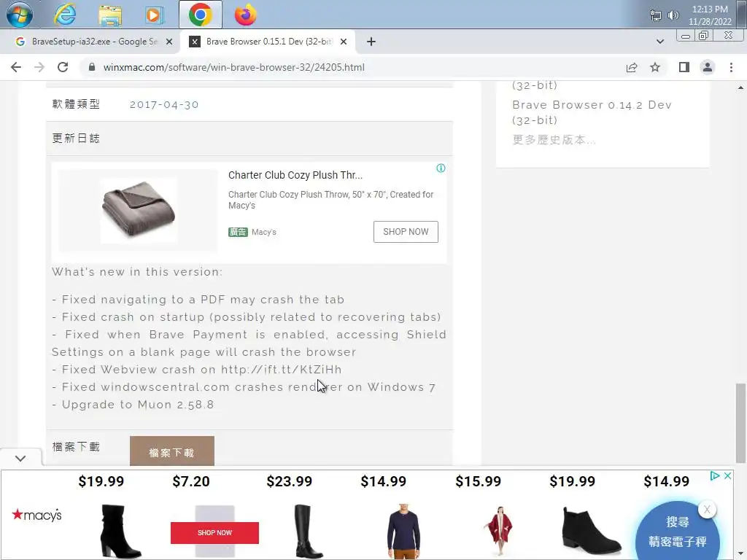This screenshot has height=560, width=747.
Task: Open Windows Media Player from the taskbar
Action: click(x=154, y=15)
